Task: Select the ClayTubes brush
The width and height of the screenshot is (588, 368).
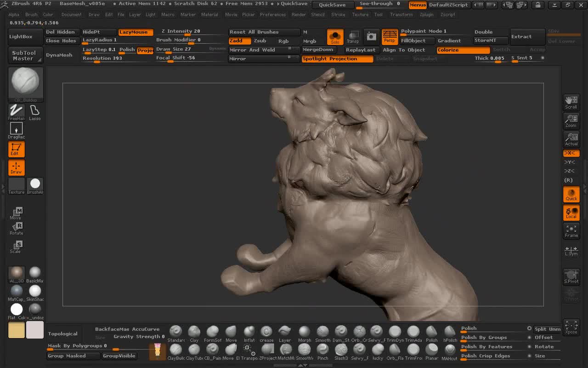Action: pos(194,352)
